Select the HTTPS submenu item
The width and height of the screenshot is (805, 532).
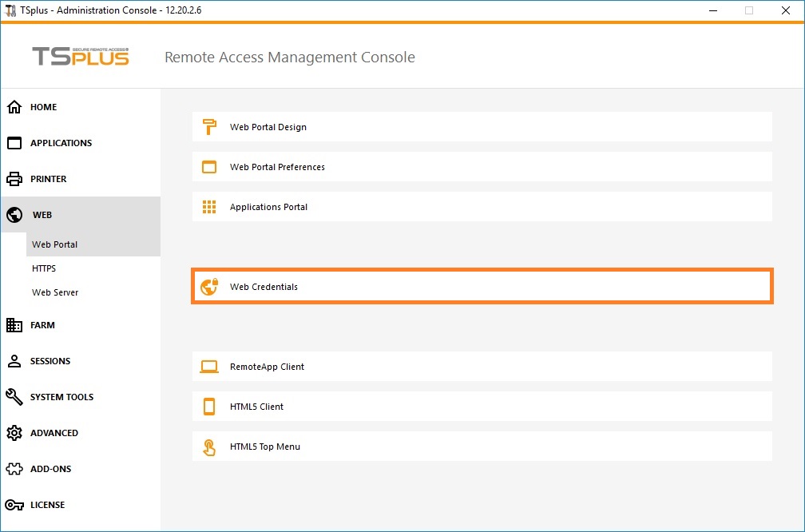pos(44,268)
